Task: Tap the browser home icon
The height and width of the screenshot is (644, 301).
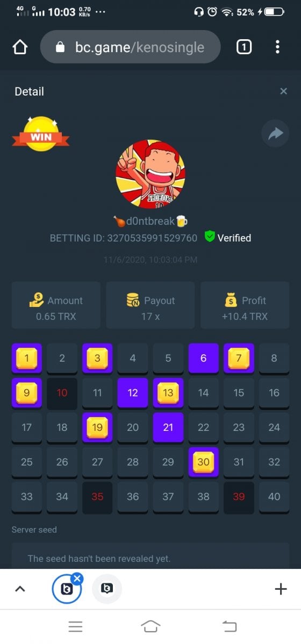Action: coord(20,47)
